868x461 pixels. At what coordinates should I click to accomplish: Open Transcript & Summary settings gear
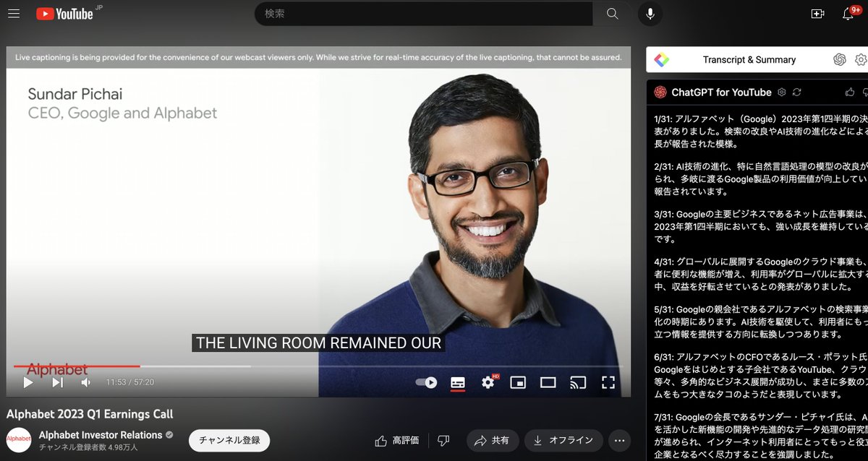click(861, 60)
